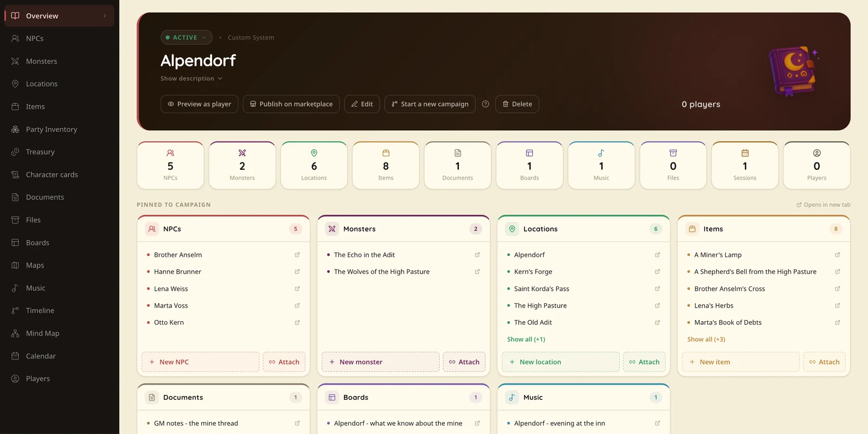Create a New monster
This screenshot has height=434, width=868.
click(381, 362)
